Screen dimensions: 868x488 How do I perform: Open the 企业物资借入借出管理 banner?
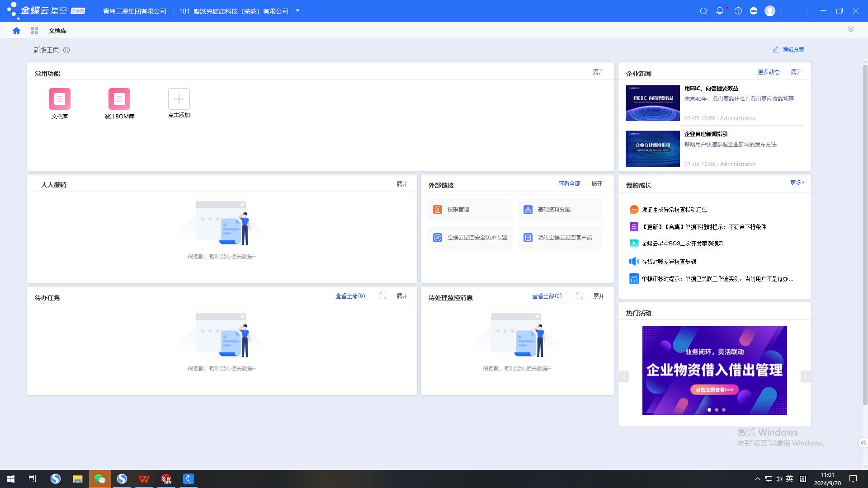click(714, 371)
